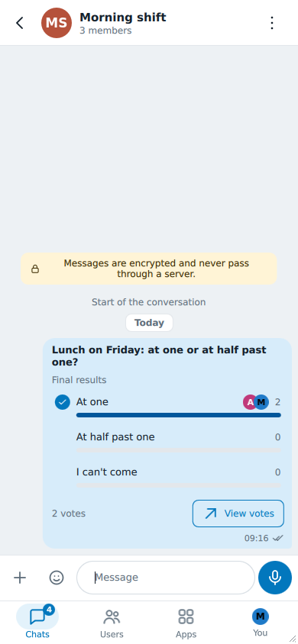This screenshot has width=298, height=644.
Task: Click the MS group avatar
Action: (57, 23)
